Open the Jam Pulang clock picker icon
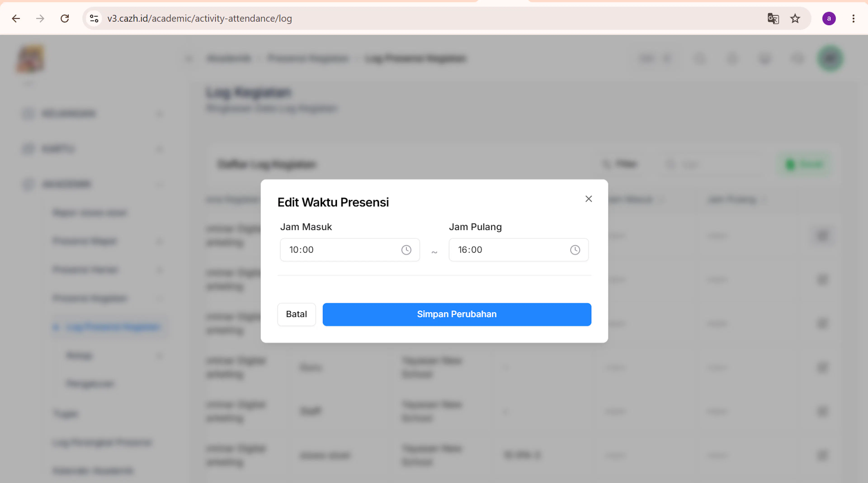The image size is (868, 483). (575, 250)
